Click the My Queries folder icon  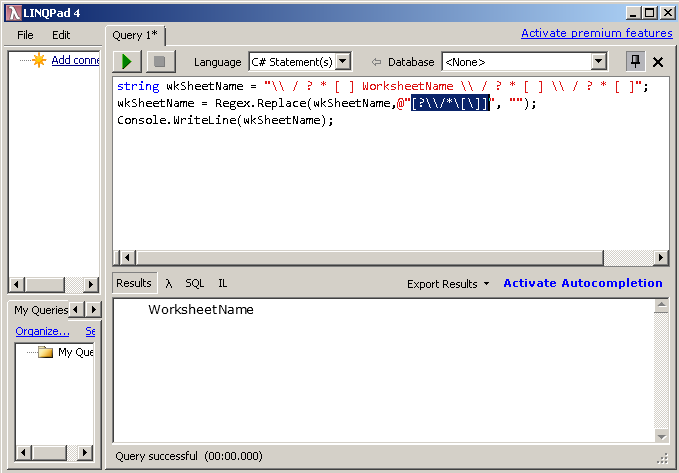point(45,352)
